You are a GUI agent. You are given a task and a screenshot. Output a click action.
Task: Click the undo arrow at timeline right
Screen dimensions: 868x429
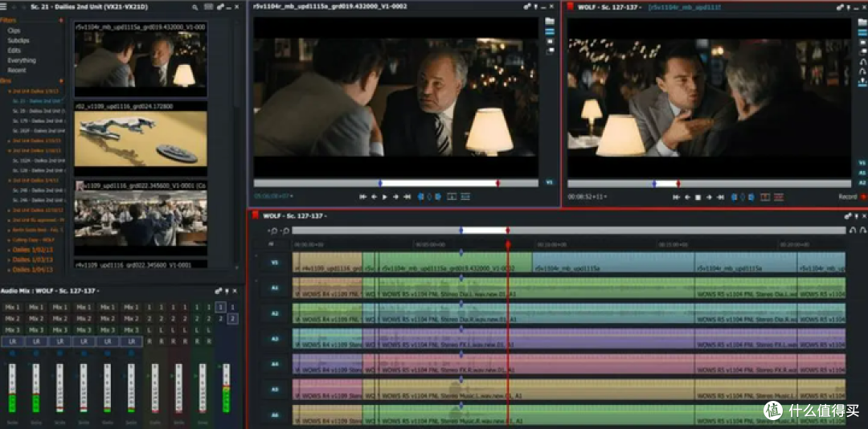click(x=853, y=231)
